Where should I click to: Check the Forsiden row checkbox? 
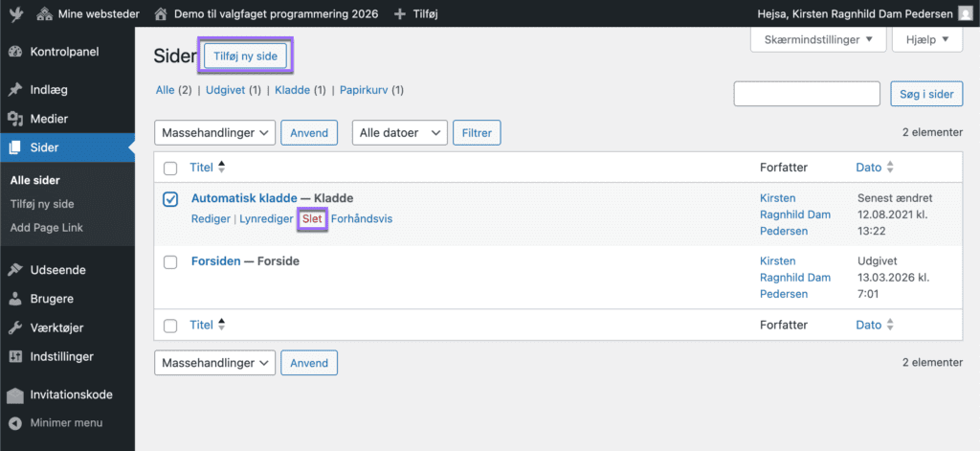pos(170,261)
